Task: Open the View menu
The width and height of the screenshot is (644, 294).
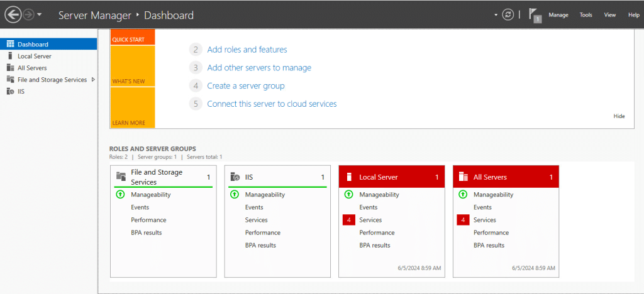Action: point(609,15)
